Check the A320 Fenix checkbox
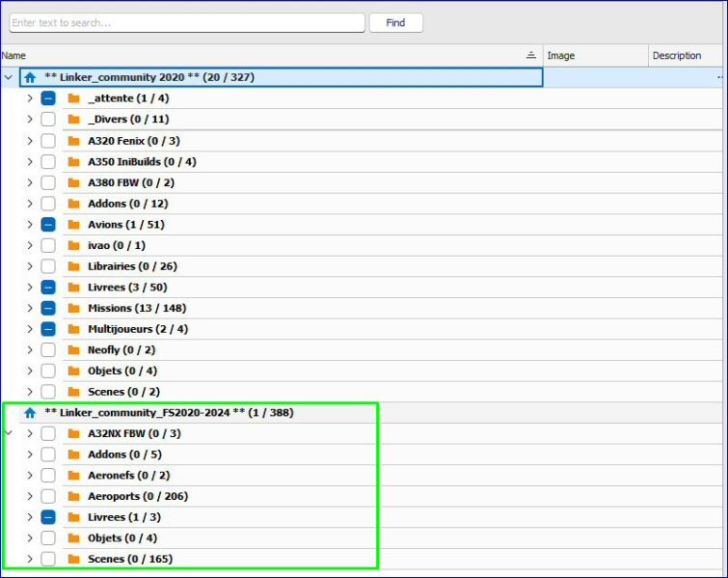Screen dimensions: 728x578 point(48,141)
